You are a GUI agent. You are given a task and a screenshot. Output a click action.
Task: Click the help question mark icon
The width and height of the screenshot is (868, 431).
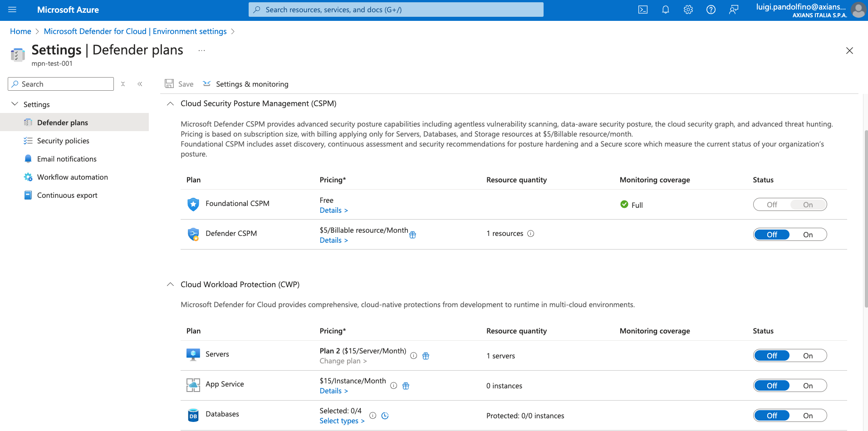click(x=711, y=10)
